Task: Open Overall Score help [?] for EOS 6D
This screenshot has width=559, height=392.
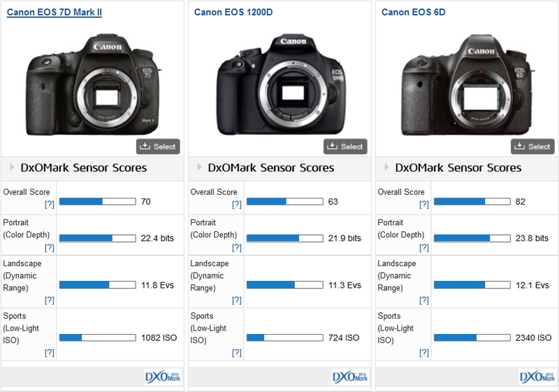Action: (x=424, y=204)
